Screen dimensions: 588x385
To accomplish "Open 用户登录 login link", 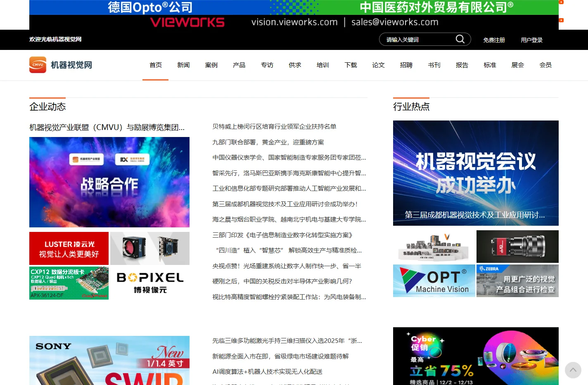I will [531, 40].
